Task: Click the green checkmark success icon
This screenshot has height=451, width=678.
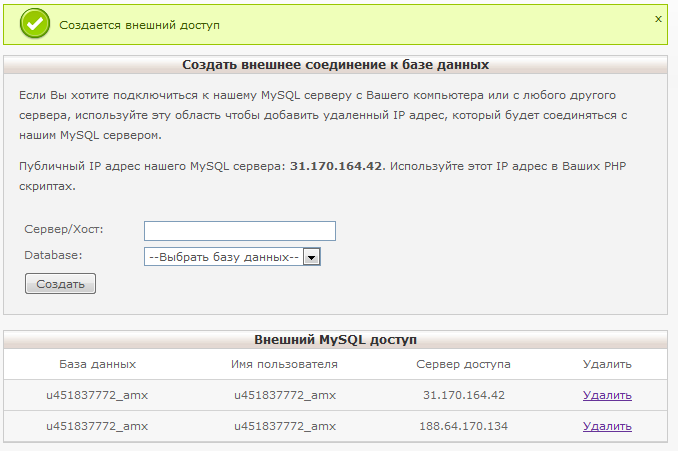Action: tap(35, 24)
